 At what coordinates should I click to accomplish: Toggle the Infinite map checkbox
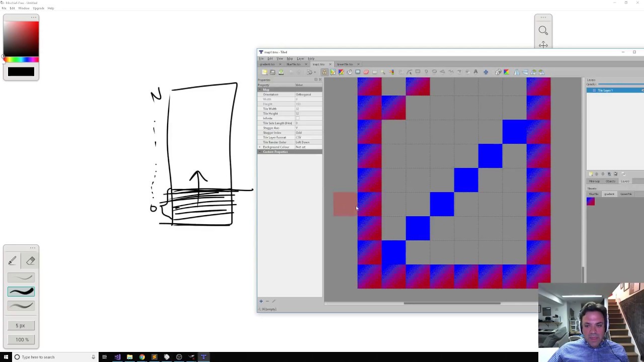297,118
